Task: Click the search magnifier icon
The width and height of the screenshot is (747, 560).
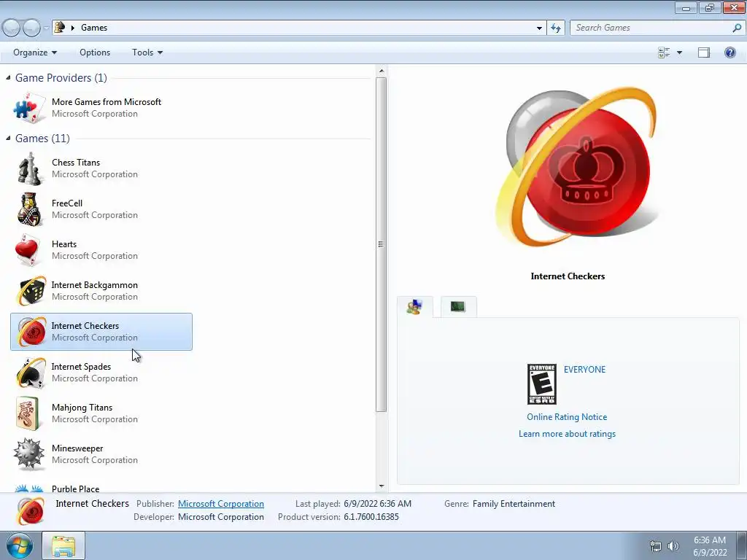Action: [737, 28]
